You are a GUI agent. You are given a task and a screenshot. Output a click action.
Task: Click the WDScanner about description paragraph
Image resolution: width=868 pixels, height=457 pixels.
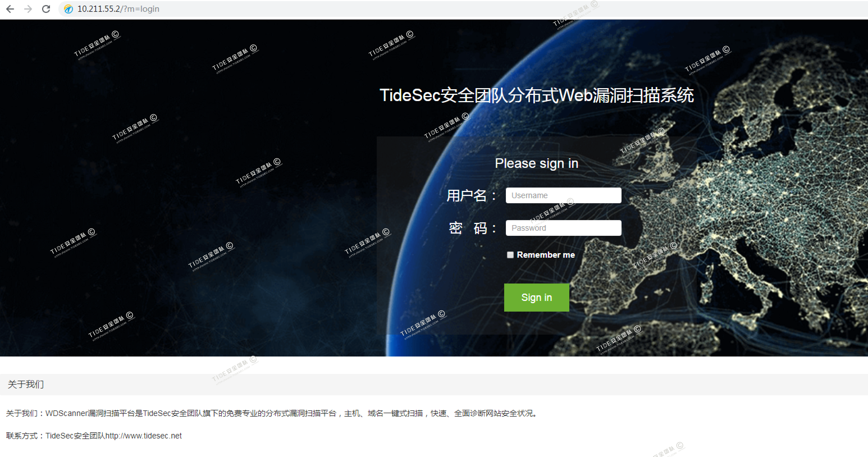point(271,413)
